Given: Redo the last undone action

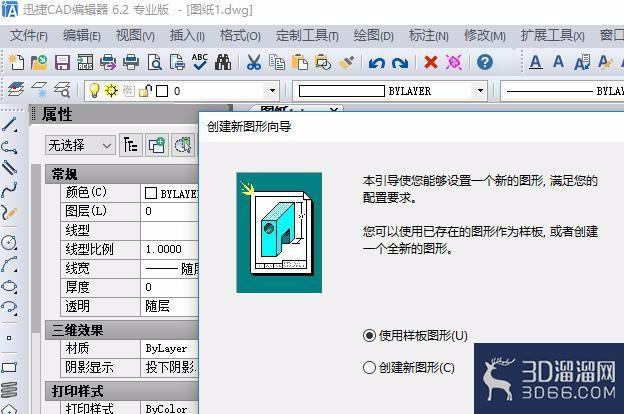Looking at the screenshot, I should pos(400,62).
